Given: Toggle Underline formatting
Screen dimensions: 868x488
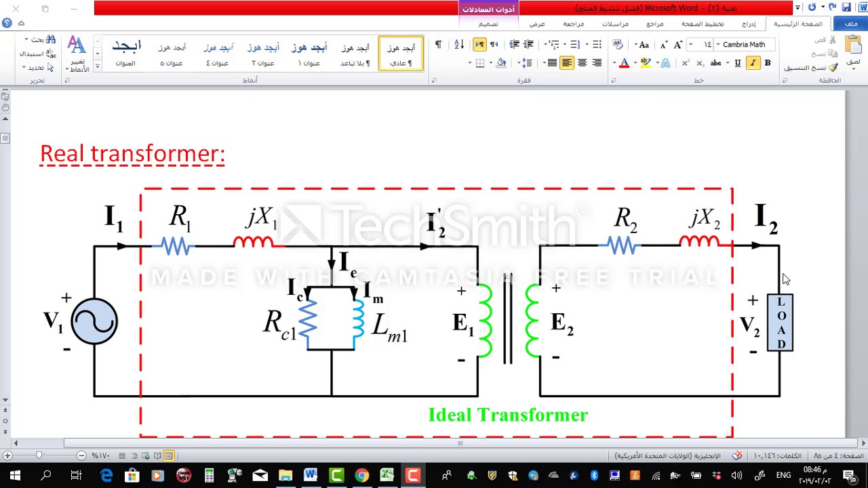Looking at the screenshot, I should (x=738, y=63).
